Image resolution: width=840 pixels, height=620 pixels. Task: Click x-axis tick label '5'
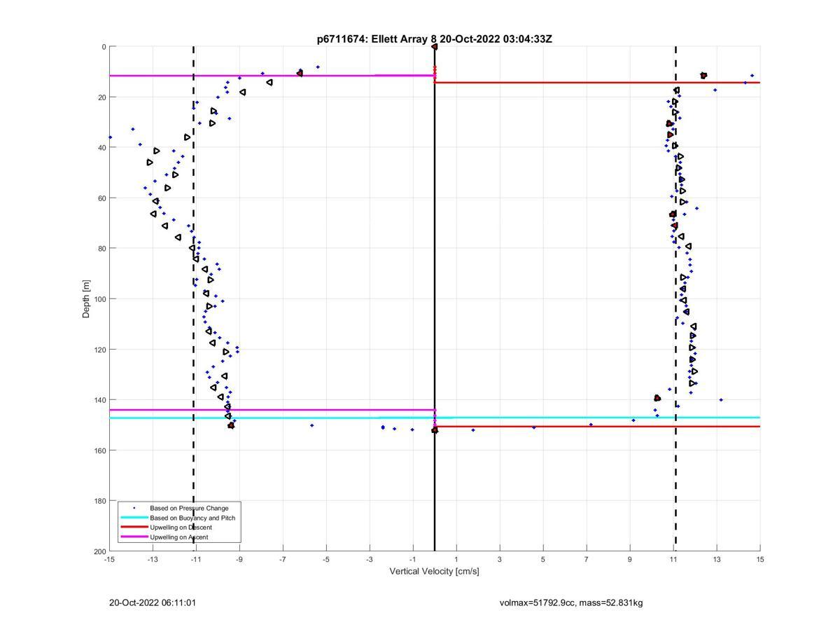point(543,559)
